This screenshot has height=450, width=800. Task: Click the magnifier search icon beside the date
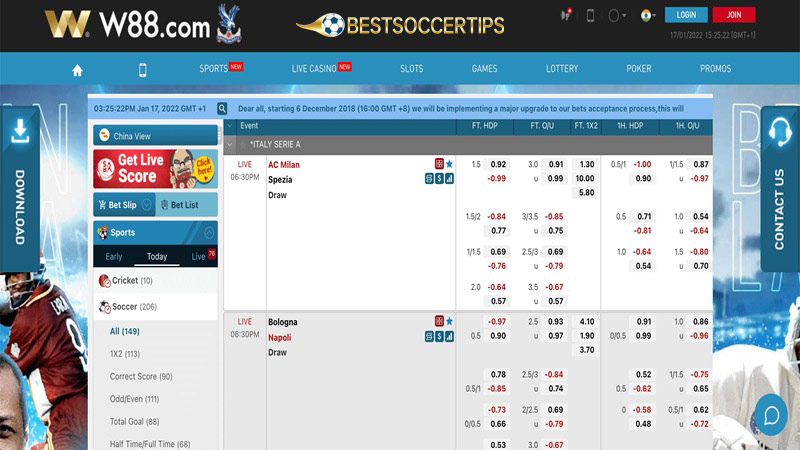click(222, 108)
